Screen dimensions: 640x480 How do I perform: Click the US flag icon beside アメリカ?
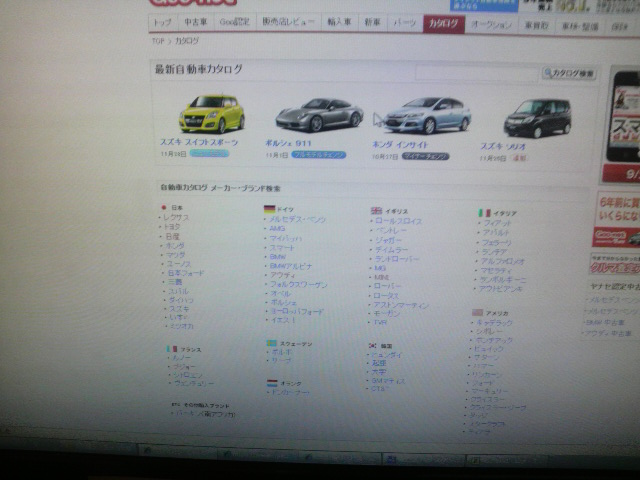(477, 312)
